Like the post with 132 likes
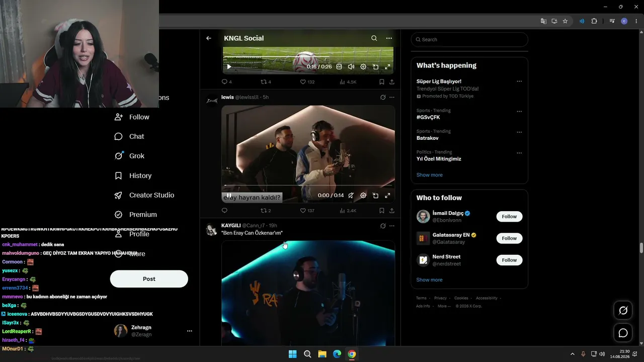 click(307, 82)
